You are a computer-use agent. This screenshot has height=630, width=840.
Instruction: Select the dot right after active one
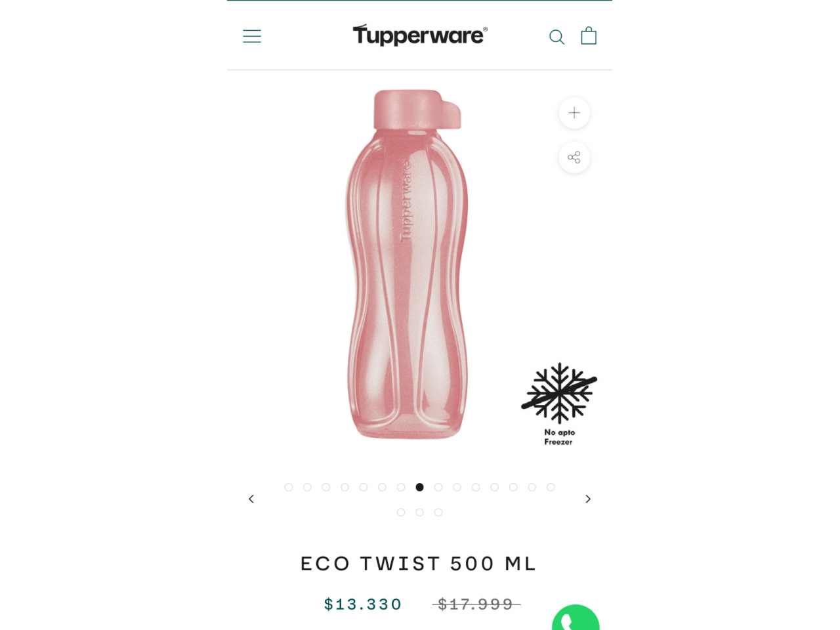[438, 487]
